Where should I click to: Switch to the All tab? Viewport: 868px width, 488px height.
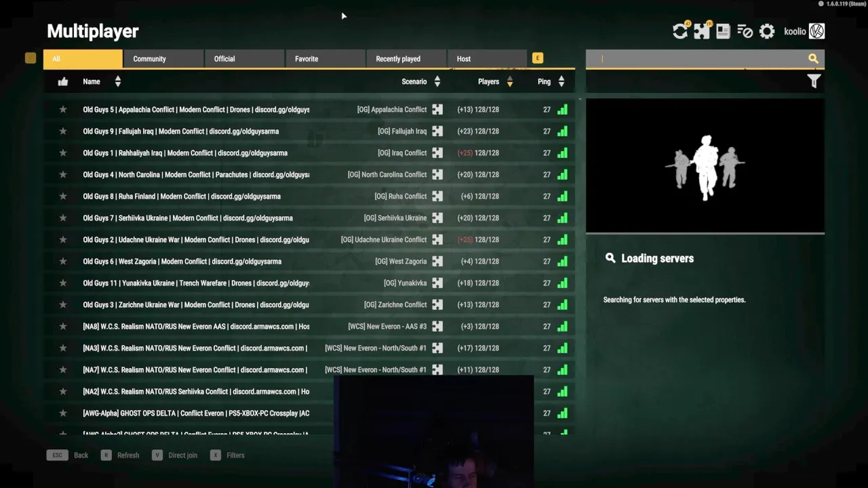(83, 59)
